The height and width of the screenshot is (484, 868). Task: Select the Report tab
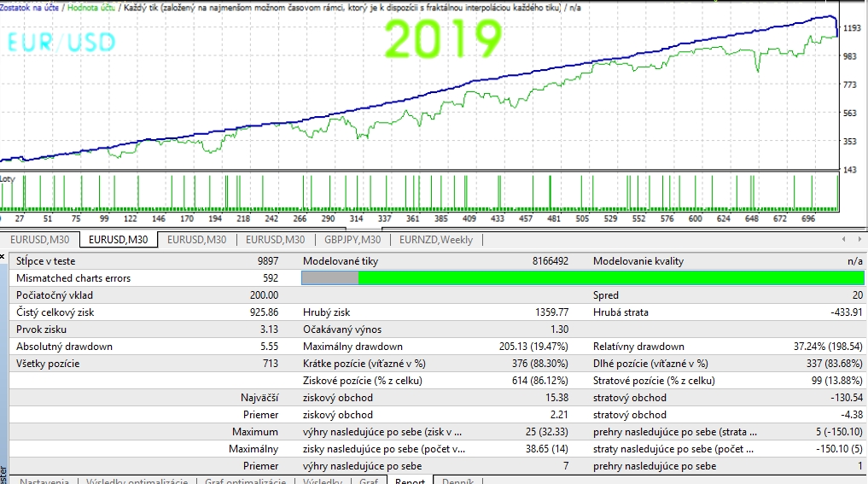410,481
